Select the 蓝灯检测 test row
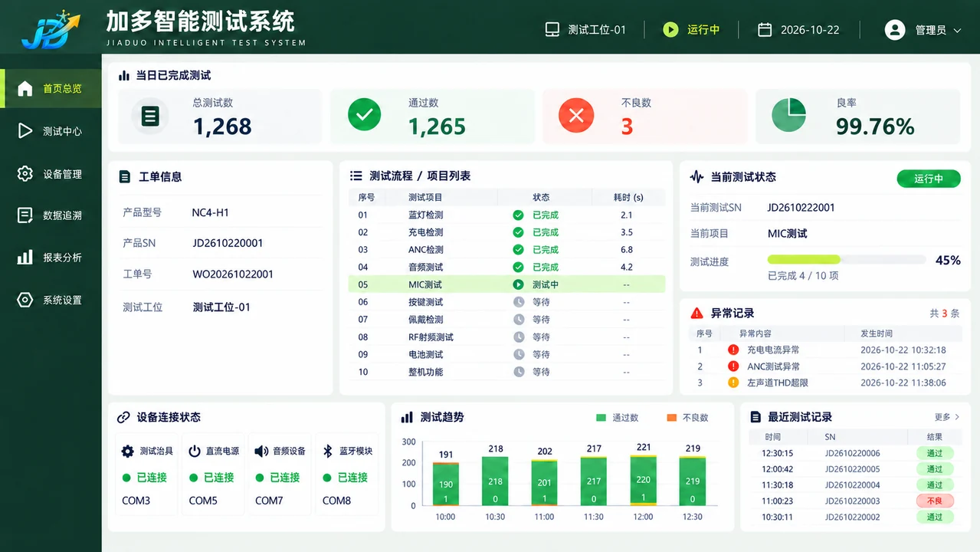The width and height of the screenshot is (980, 552). coord(506,215)
